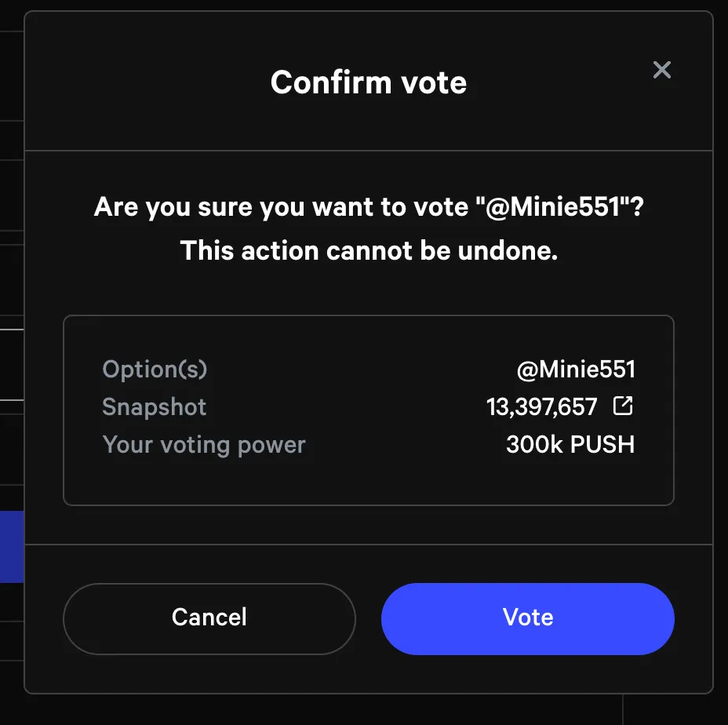Click the 300k PUSH voting power value
This screenshot has width=728, height=725.
pos(570,444)
